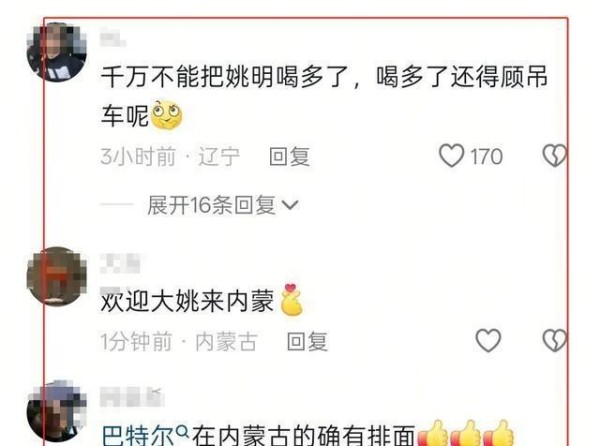Like the 姚明喝多了 comment with 170 likes
Image resolution: width=600 pixels, height=446 pixels.
click(x=452, y=155)
